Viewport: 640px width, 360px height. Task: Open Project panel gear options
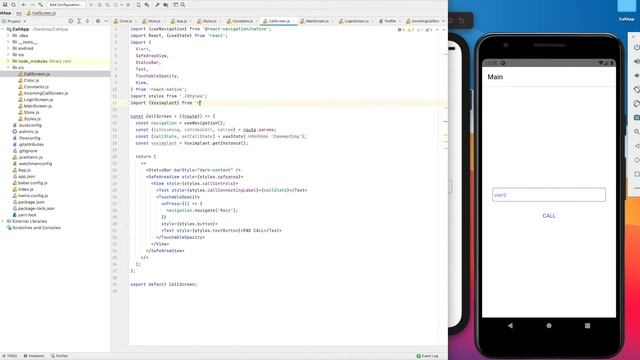(x=98, y=21)
